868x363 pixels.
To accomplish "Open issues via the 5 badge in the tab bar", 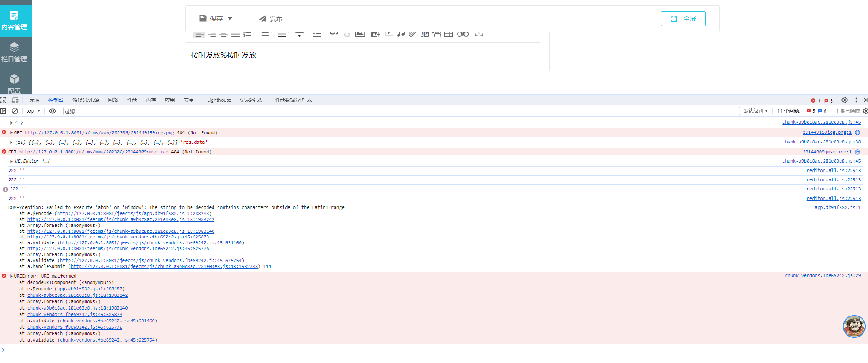I will coord(829,100).
